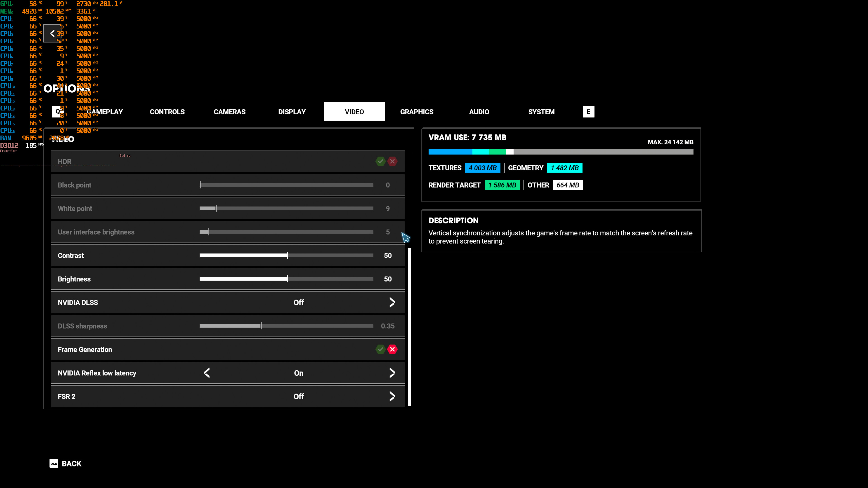Click the Brightness slider handle
This screenshot has height=488, width=868.
pos(288,279)
